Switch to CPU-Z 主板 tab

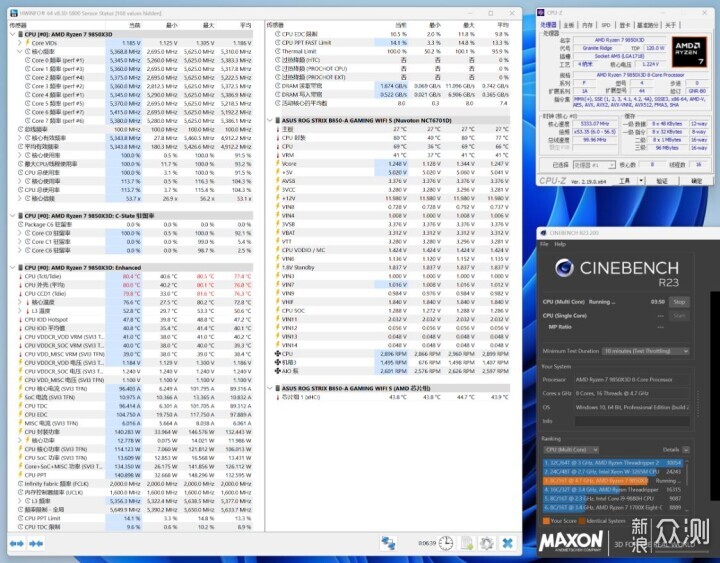568,25
